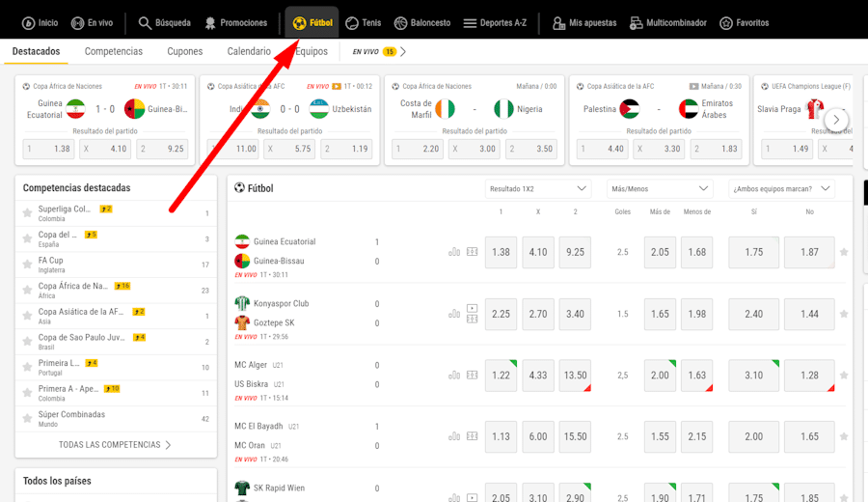Image resolution: width=868 pixels, height=502 pixels.
Task: Click the Búsqueda magnifier icon
Action: (145, 23)
